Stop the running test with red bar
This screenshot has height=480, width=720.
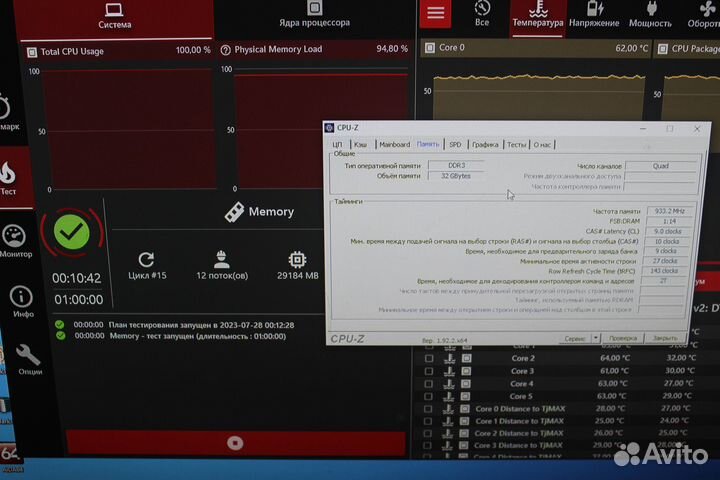235,442
